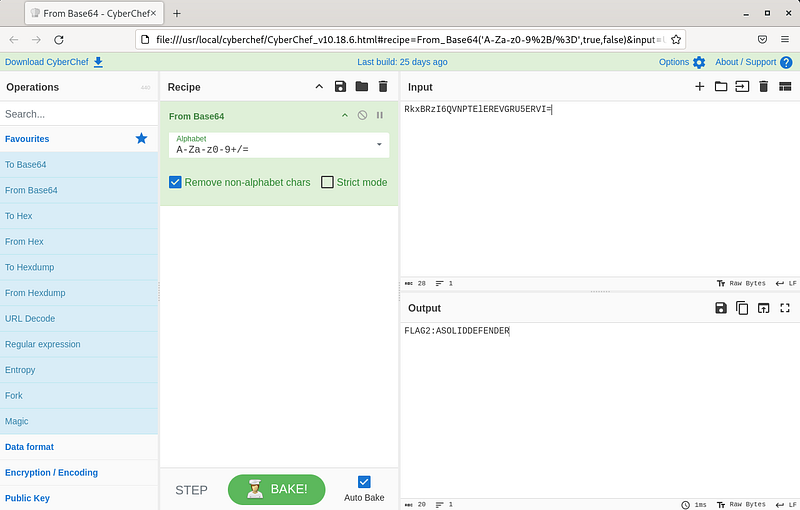Screen dimensions: 800x510
Task: Save the current recipe
Action: pyautogui.click(x=340, y=87)
